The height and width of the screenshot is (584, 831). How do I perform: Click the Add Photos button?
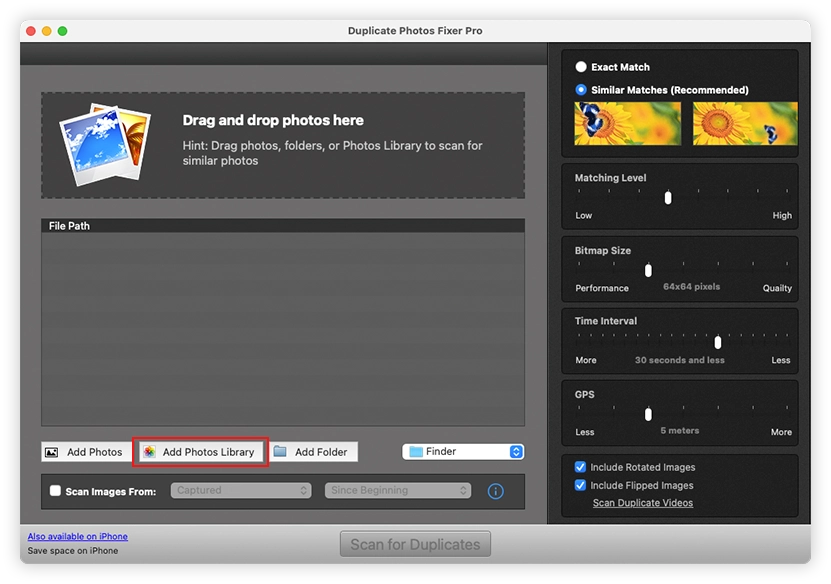pos(87,452)
